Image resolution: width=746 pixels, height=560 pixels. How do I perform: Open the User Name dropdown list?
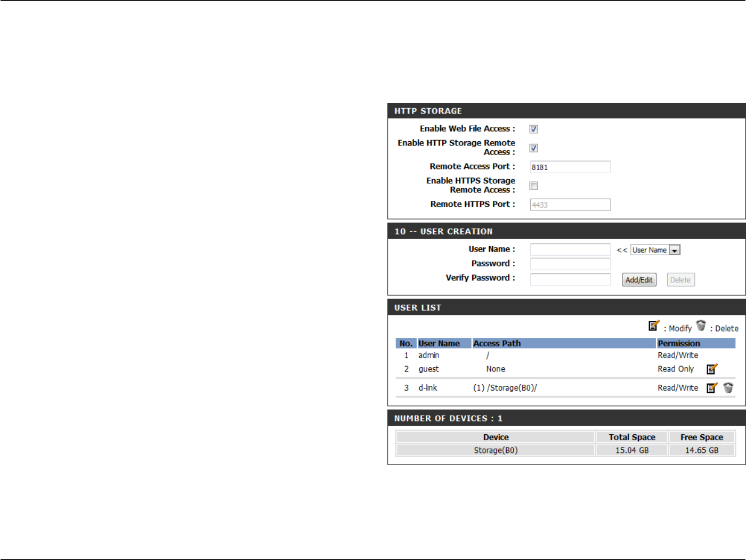click(655, 250)
